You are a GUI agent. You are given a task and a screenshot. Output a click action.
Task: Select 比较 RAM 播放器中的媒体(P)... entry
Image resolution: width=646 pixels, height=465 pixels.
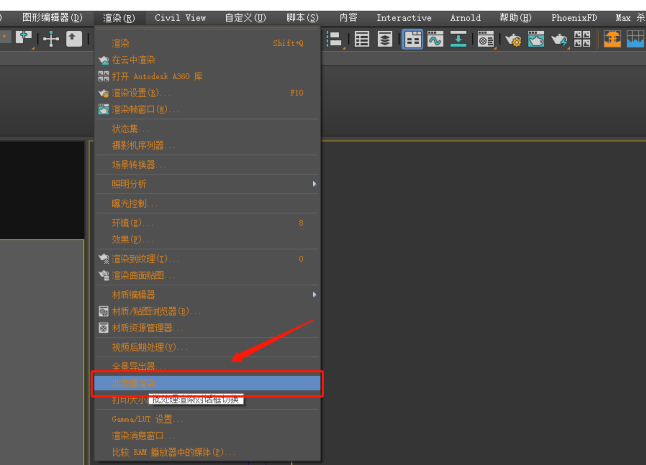[208, 452]
